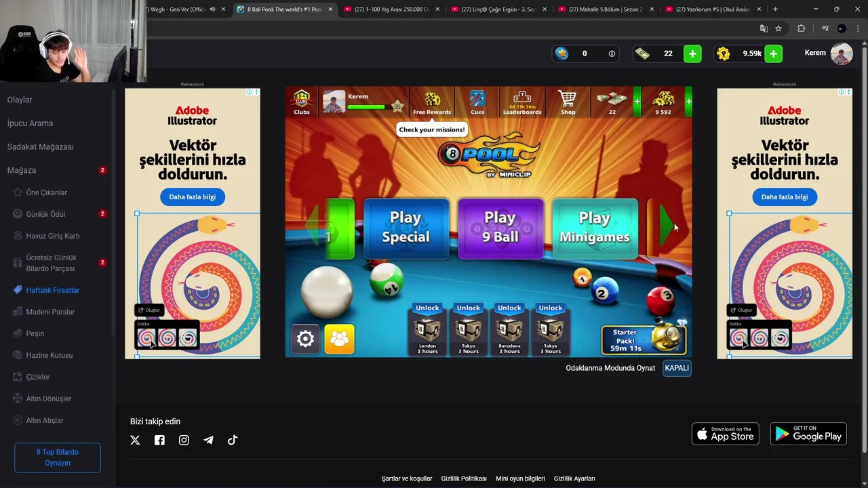Download on the App Store badge
Viewport: 868px width, 488px height.
pos(725,434)
